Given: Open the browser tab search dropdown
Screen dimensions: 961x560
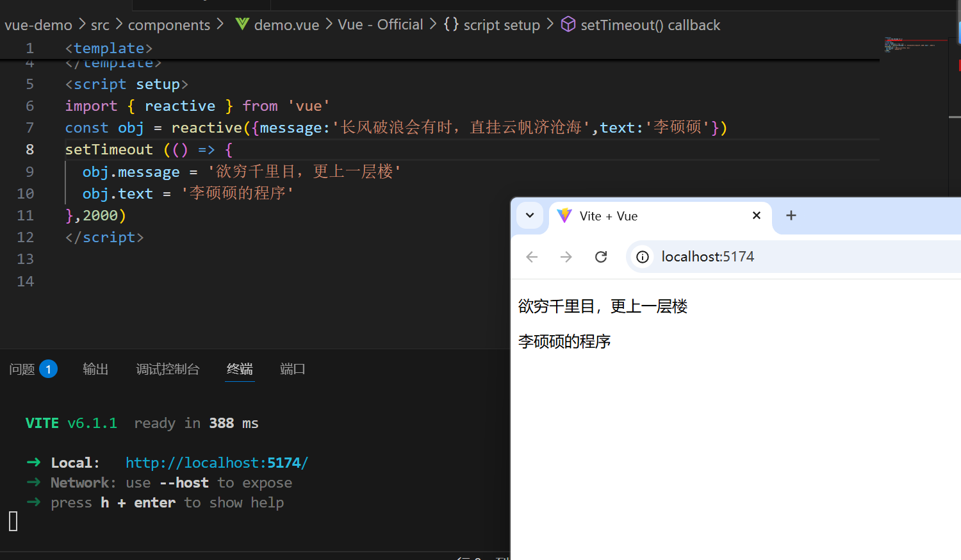Looking at the screenshot, I should click(x=530, y=215).
